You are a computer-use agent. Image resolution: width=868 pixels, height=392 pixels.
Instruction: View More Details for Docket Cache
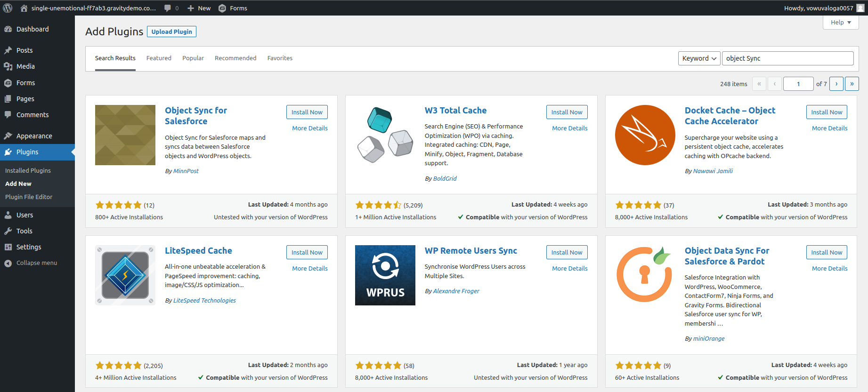tap(830, 128)
